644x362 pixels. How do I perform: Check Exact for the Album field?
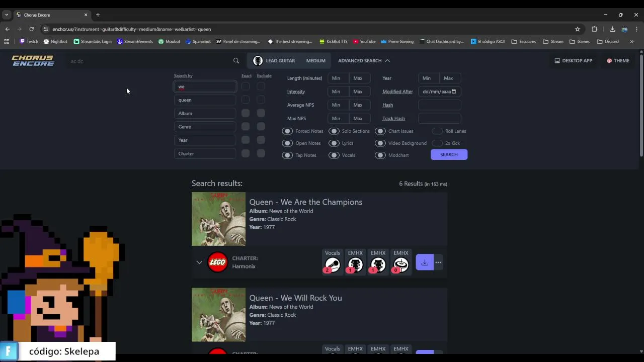(246, 113)
